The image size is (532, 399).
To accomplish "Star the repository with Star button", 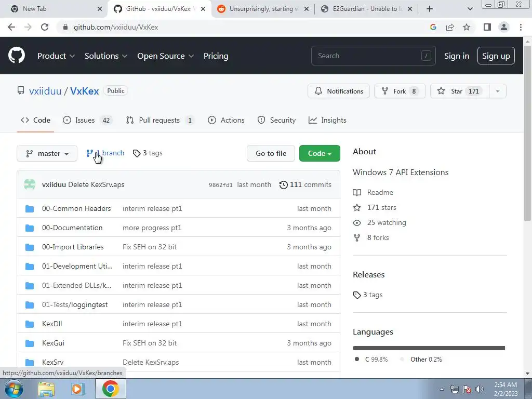I will [460, 91].
